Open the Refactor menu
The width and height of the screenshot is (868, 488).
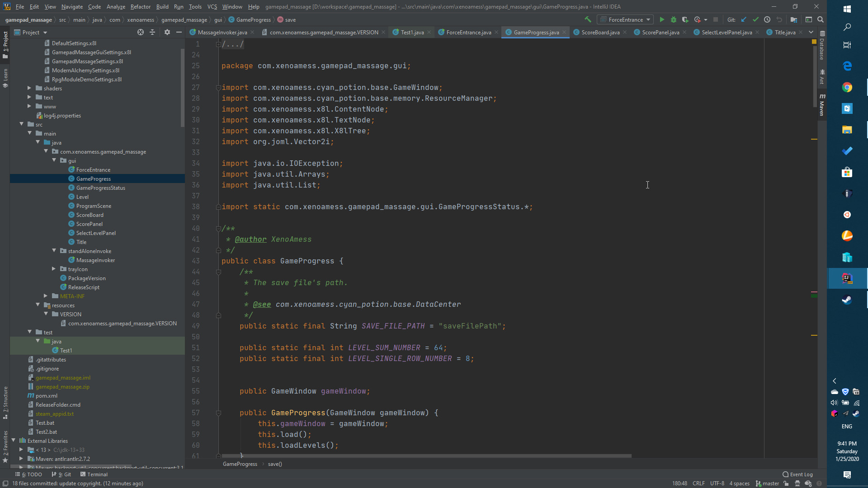[140, 6]
